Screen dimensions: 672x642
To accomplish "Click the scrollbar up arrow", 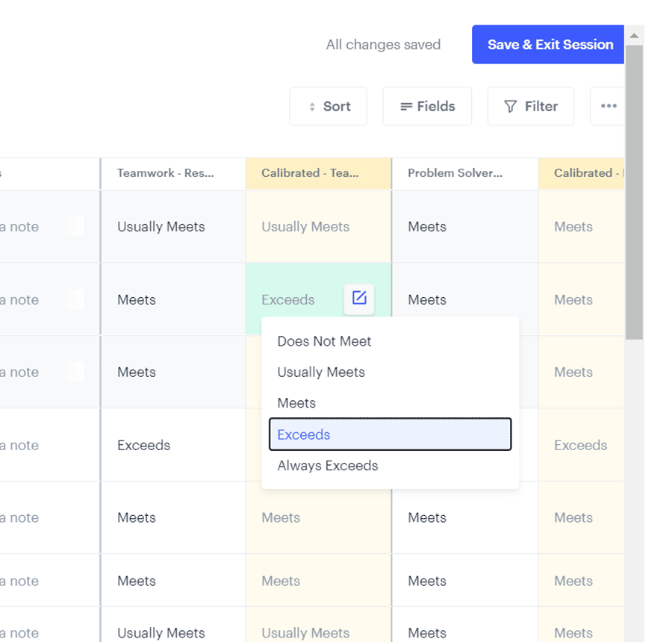I will point(634,36).
